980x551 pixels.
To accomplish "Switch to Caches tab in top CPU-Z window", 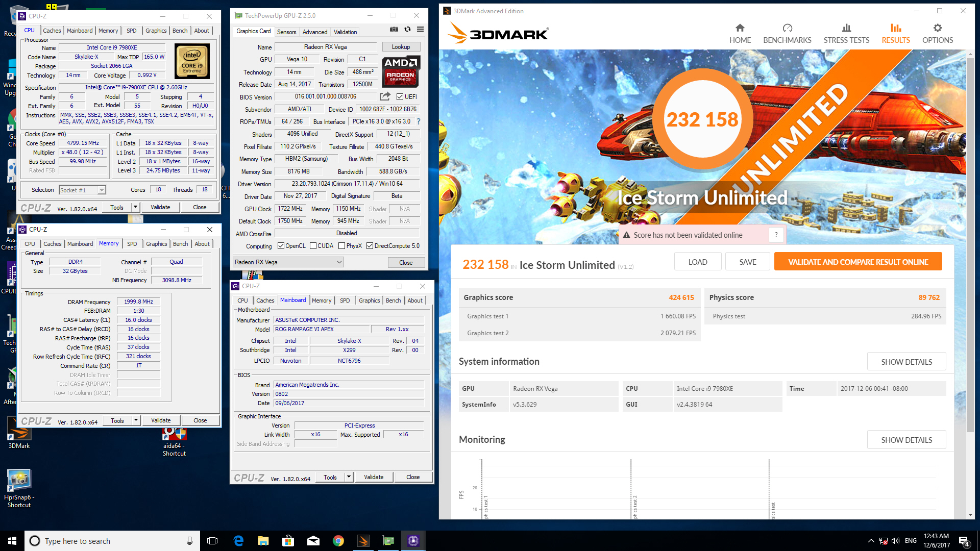I will pyautogui.click(x=52, y=31).
